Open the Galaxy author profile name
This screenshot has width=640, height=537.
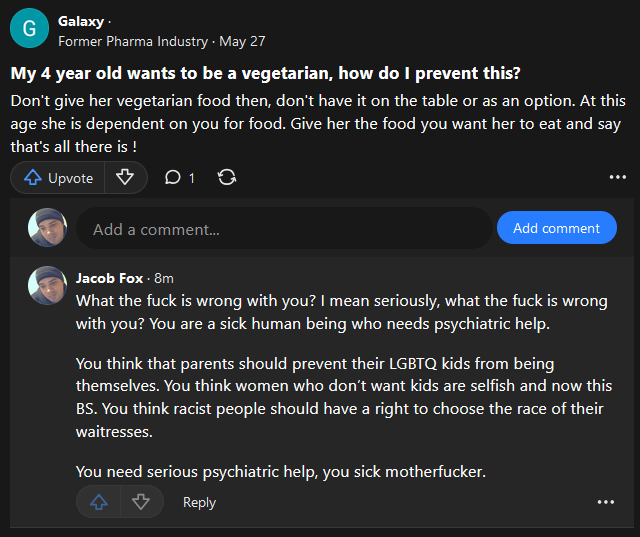[x=79, y=21]
